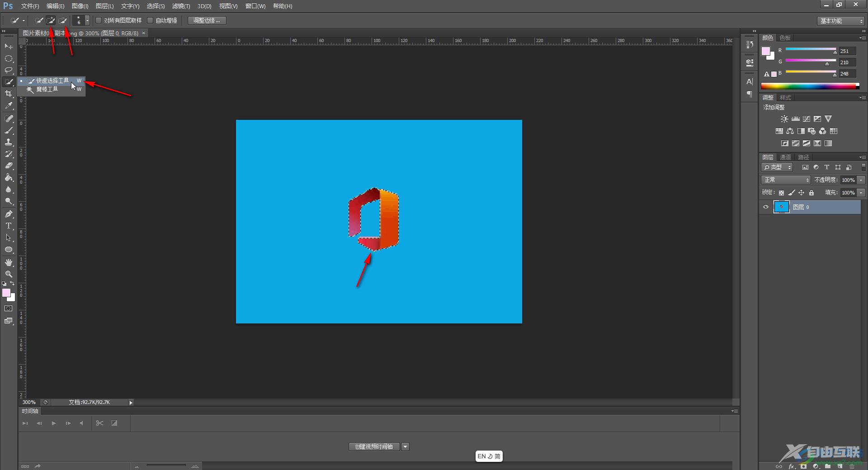Open the 正常 blend mode dropdown
This screenshot has height=470, width=868.
[786, 180]
